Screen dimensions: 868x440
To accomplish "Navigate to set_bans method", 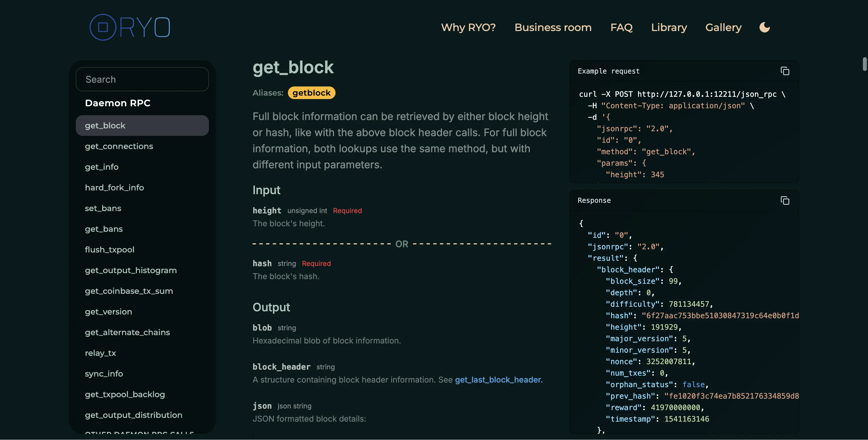I will point(103,208).
